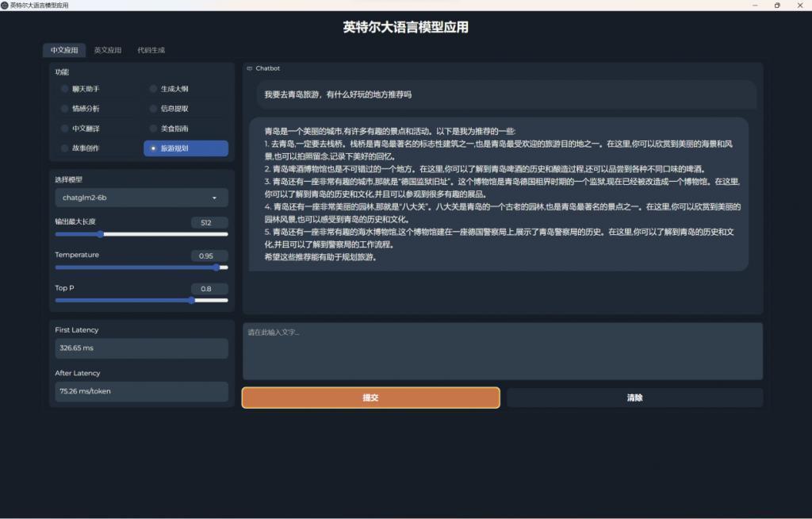Click the chat text input field
812x519 pixels.
[503, 351]
